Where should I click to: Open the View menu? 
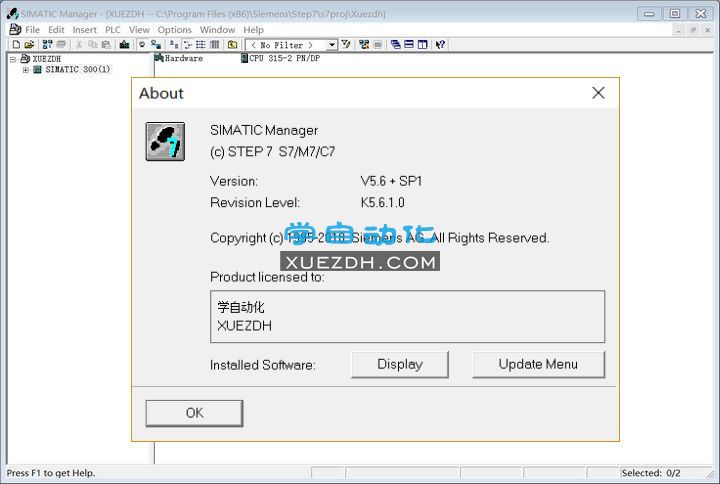[x=139, y=30]
